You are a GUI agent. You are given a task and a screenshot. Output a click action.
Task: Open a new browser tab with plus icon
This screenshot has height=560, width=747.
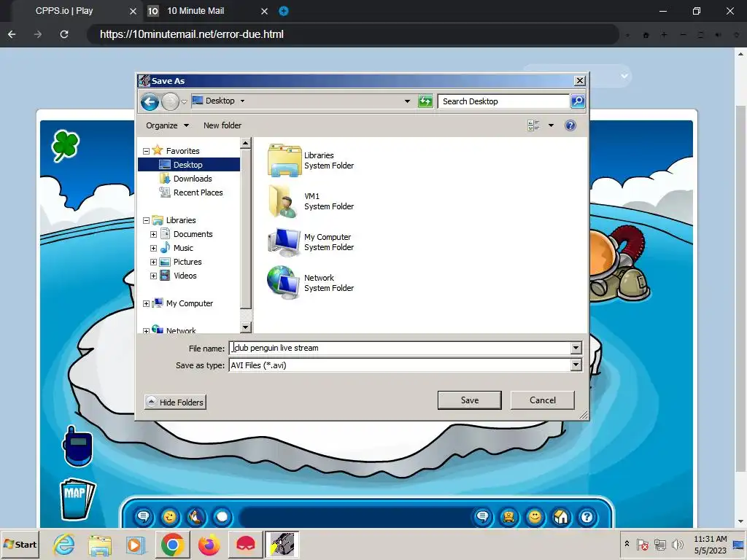(284, 11)
